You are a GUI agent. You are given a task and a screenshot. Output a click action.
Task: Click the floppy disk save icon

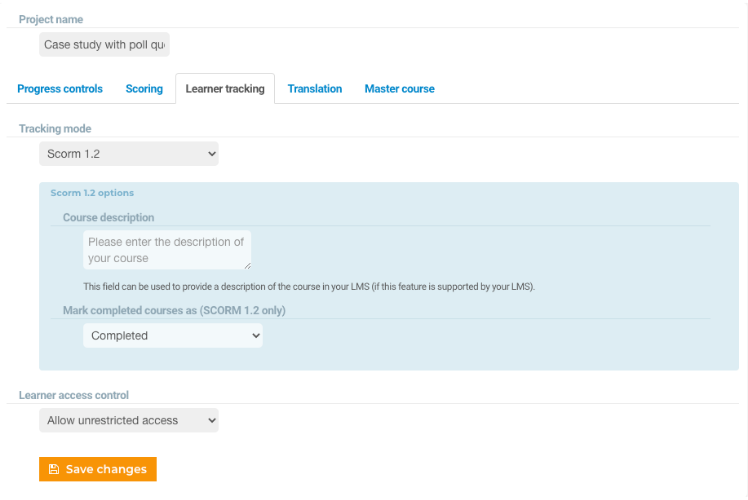pos(54,469)
